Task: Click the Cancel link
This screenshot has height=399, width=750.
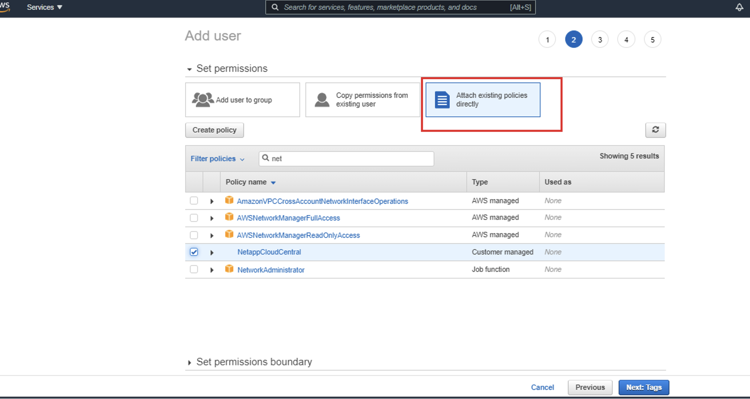Action: point(542,387)
